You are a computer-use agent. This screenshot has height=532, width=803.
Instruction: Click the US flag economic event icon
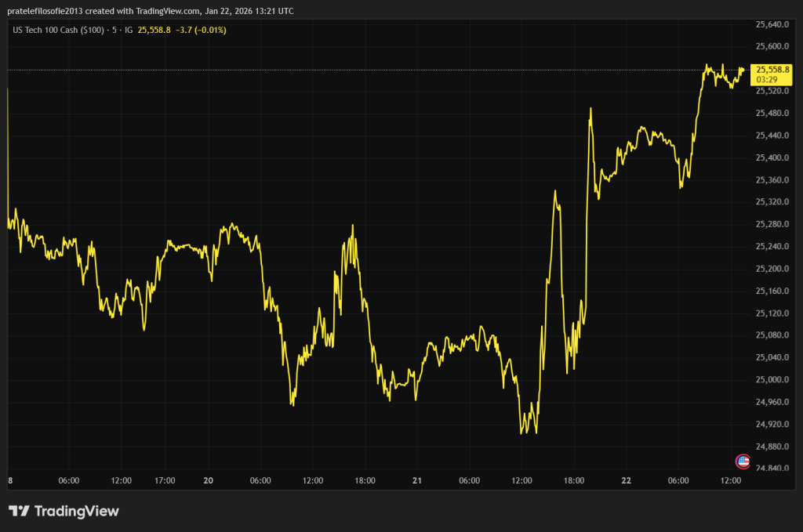pyautogui.click(x=742, y=461)
